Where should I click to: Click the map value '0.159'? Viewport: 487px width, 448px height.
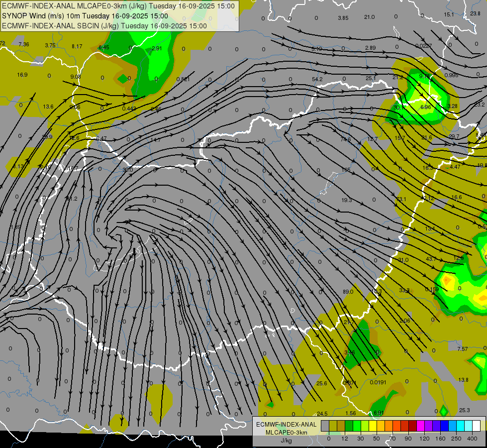[x=432, y=289]
